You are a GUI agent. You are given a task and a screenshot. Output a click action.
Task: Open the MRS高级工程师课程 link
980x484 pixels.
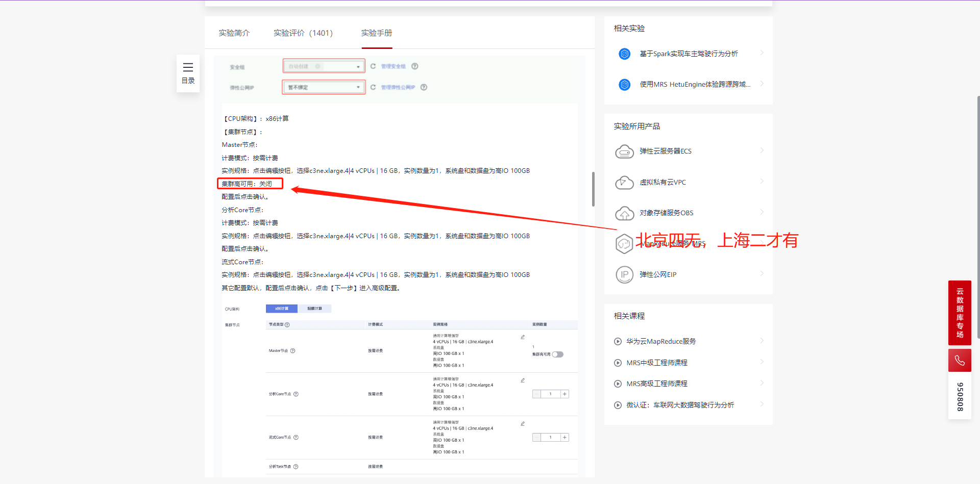[656, 383]
